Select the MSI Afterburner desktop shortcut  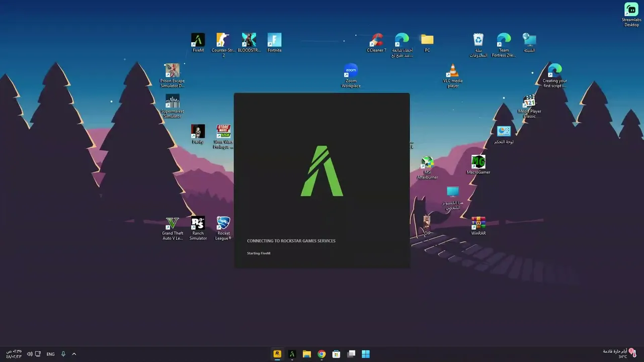tap(427, 167)
